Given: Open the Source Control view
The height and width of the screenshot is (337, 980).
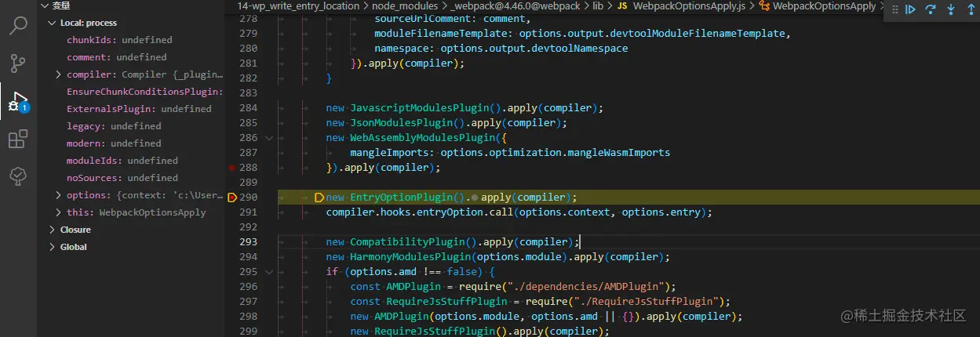Looking at the screenshot, I should tap(18, 63).
